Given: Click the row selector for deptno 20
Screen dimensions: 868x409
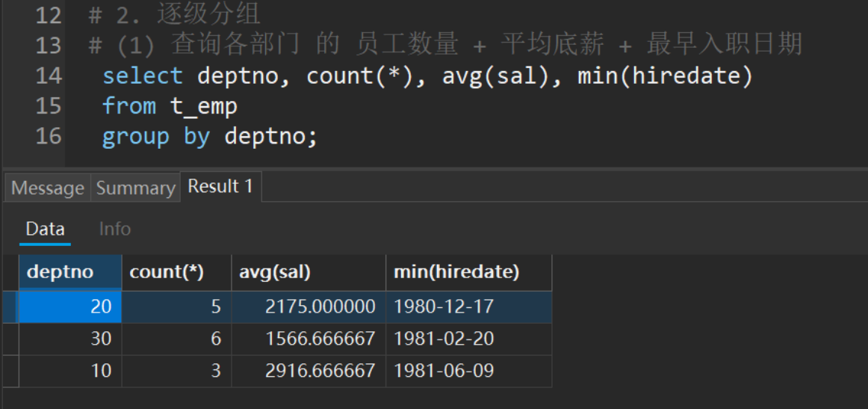Looking at the screenshot, I should 10,307.
